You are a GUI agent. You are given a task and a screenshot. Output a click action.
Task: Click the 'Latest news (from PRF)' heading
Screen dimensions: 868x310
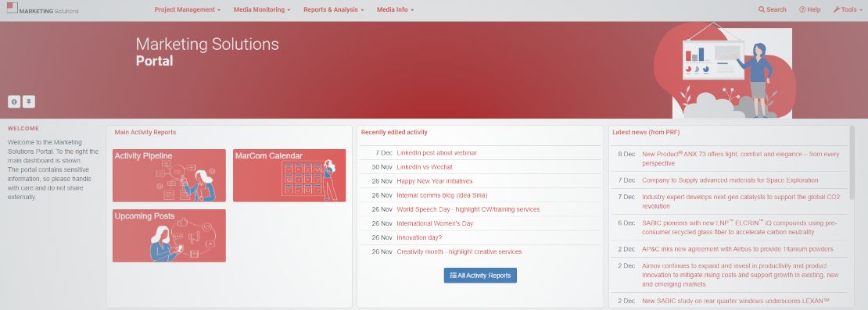point(646,132)
